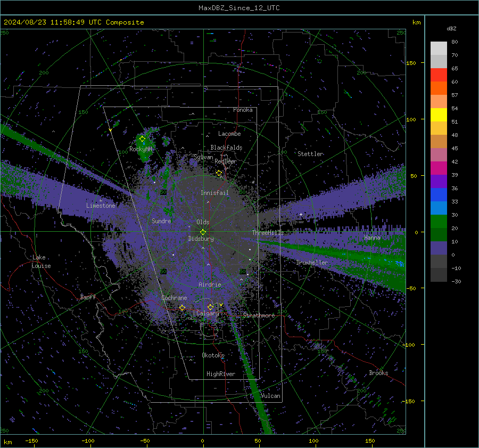479x448 pixels.
Task: Select the yellow diamond marker above Calgary label
Action: tap(210, 307)
